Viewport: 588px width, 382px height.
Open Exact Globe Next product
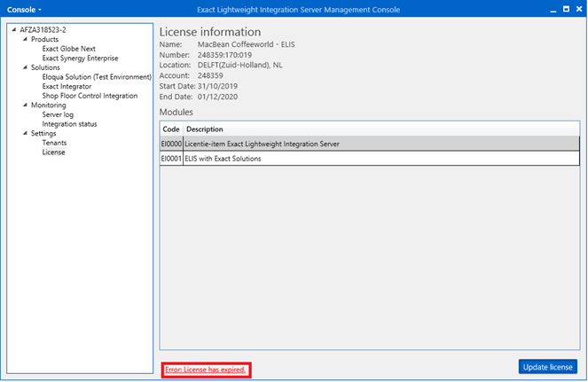(68, 49)
